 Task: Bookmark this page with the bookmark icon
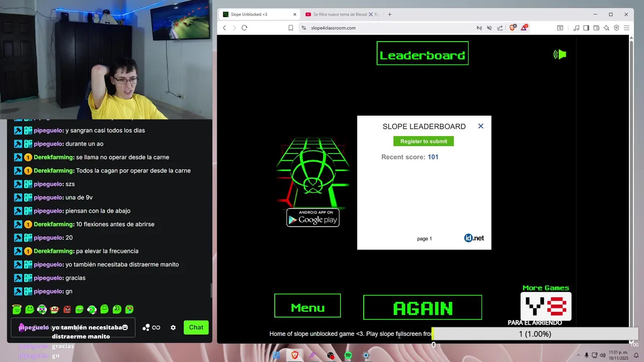(x=291, y=28)
